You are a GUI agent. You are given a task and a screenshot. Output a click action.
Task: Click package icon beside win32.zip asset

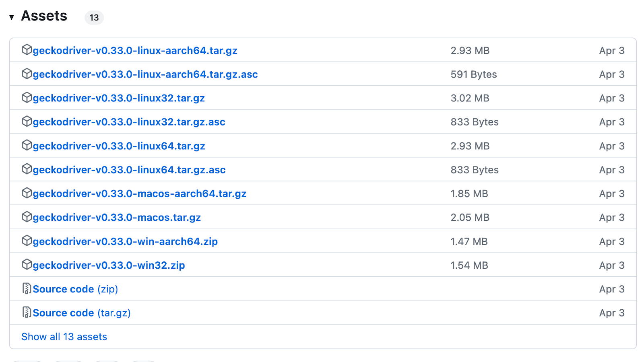click(27, 265)
